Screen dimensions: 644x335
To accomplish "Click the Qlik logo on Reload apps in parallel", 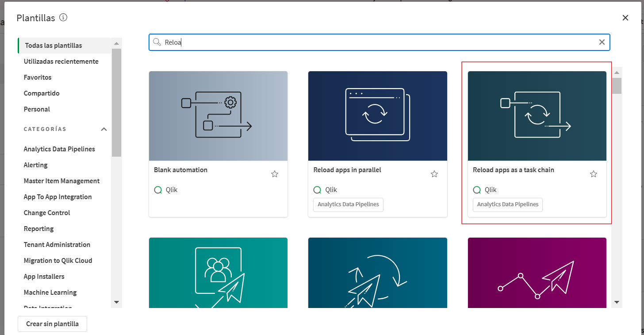I will point(317,189).
